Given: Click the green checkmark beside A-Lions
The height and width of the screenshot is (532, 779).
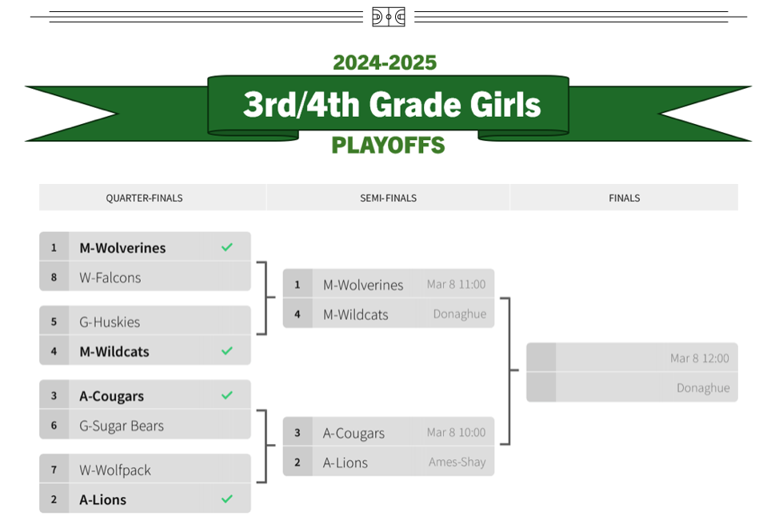Looking at the screenshot, I should (227, 499).
